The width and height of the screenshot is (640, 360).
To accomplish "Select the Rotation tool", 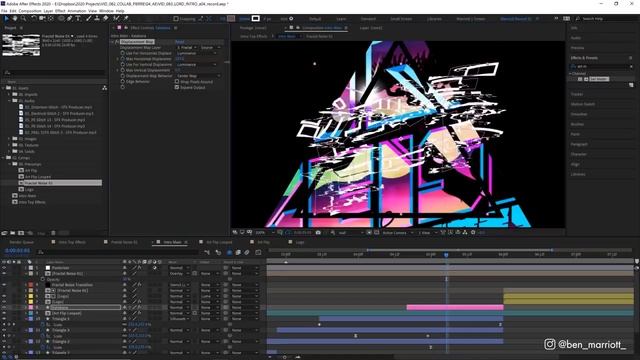I will pos(33,18).
